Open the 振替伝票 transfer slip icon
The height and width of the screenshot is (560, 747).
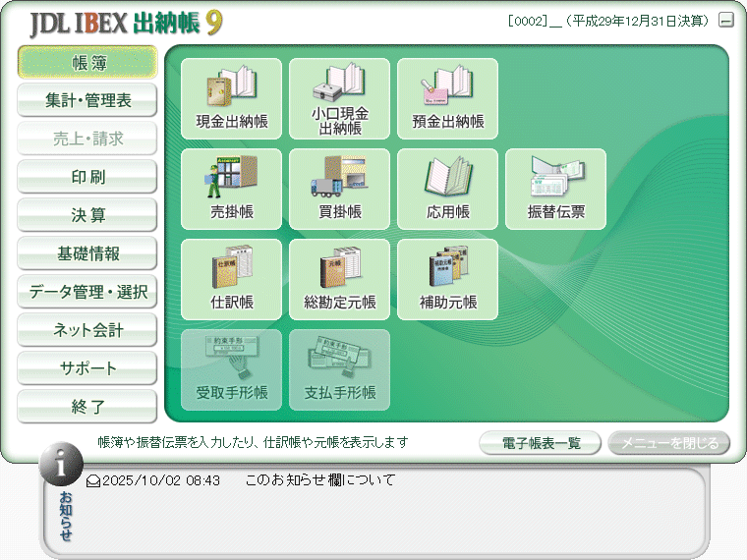(x=556, y=190)
